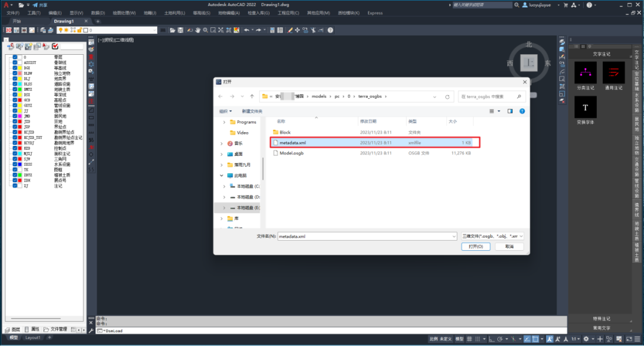Open the dialog help icon
The height and width of the screenshot is (346, 644).
pyautogui.click(x=522, y=111)
